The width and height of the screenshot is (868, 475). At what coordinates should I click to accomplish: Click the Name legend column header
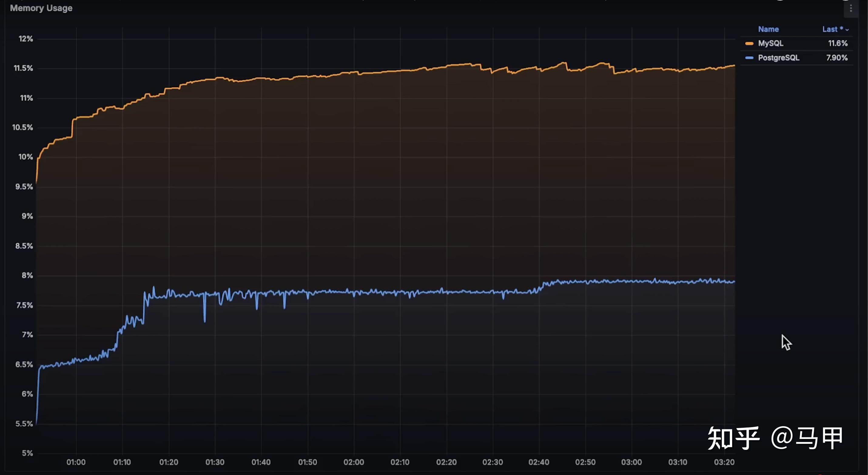pyautogui.click(x=768, y=29)
